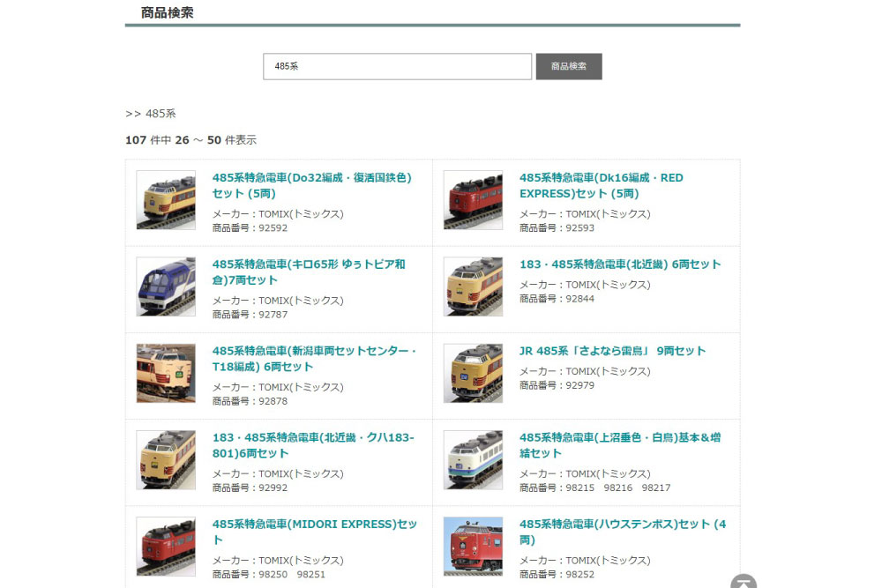The image size is (882, 588).
Task: Open 485系特急電車(キロ65形 ゆぅトピア和倉) link
Action: click(309, 272)
